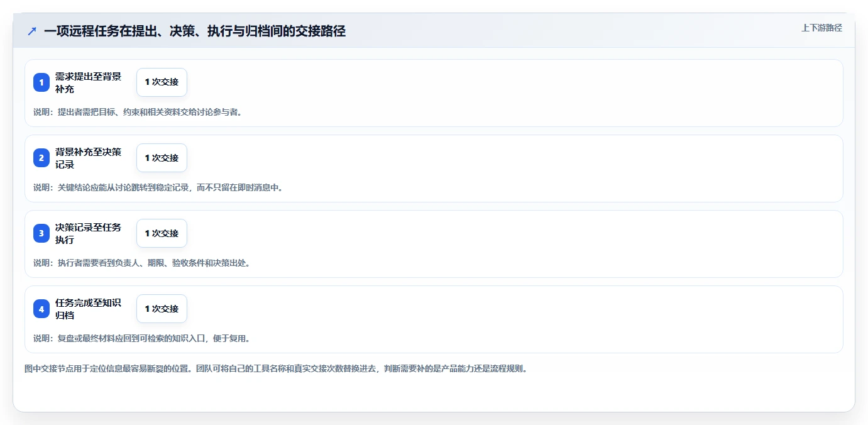Image resolution: width=868 pixels, height=425 pixels.
Task: Select the step title 背景补充至决策记录
Action: tap(89, 158)
